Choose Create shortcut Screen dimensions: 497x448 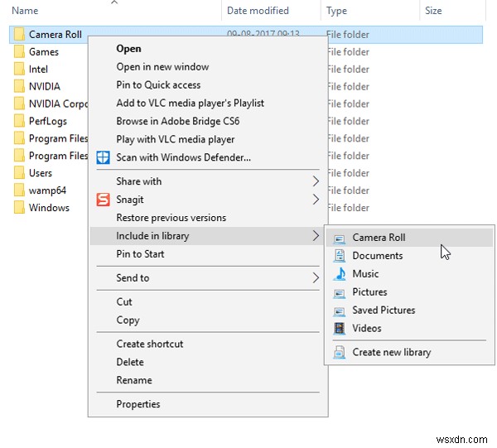[x=150, y=344]
